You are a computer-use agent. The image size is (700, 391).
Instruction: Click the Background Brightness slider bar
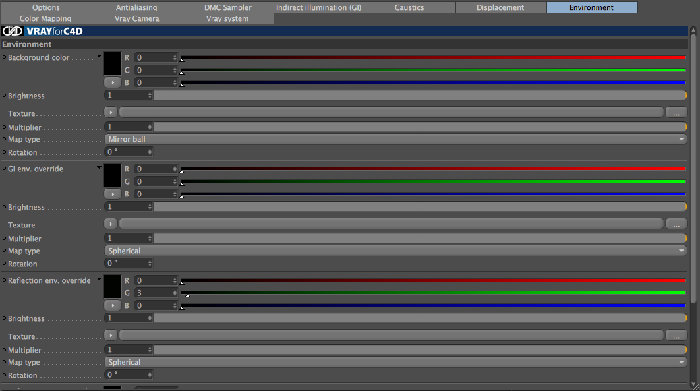[x=420, y=96]
